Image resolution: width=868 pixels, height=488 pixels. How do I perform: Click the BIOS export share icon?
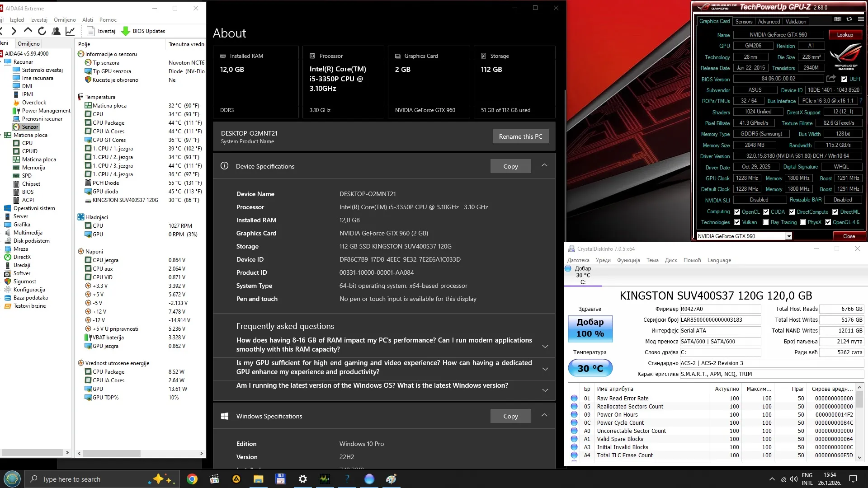[831, 79]
